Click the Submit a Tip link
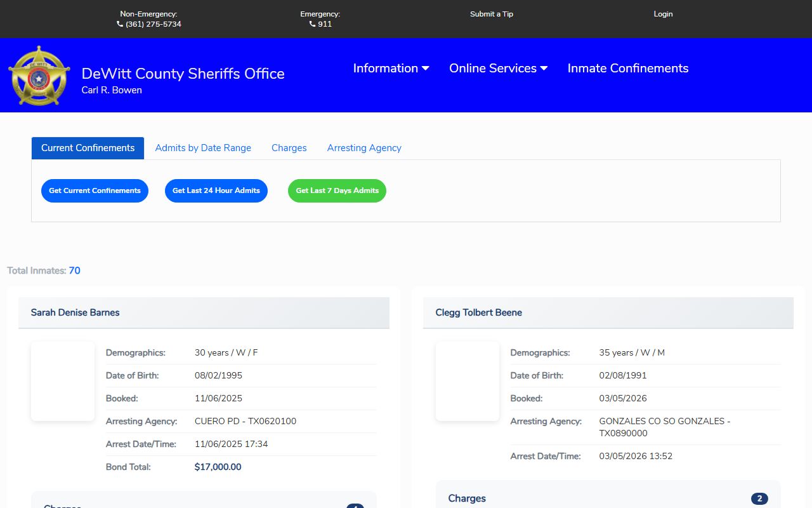This screenshot has height=508, width=812. (x=491, y=14)
